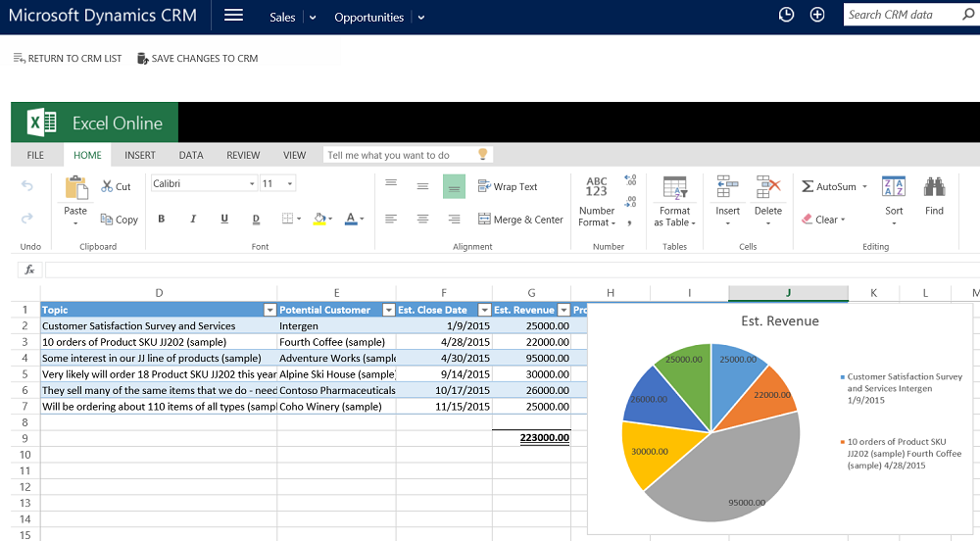Click the Paste clipboard icon
The height and width of the screenshot is (541, 980).
coord(75,188)
